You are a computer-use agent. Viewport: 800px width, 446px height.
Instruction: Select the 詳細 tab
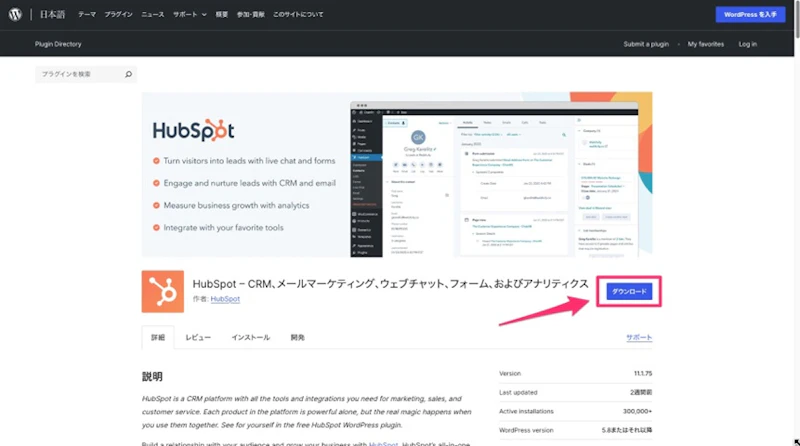[x=158, y=337]
